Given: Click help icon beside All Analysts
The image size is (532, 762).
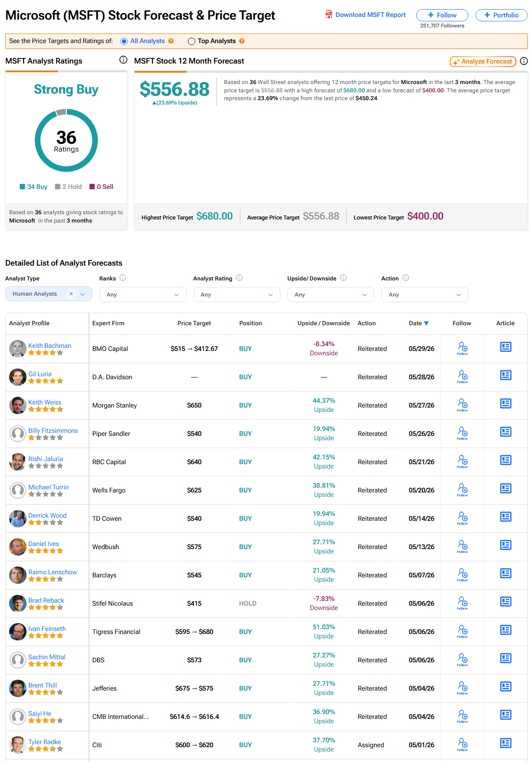Looking at the screenshot, I should click(x=171, y=41).
